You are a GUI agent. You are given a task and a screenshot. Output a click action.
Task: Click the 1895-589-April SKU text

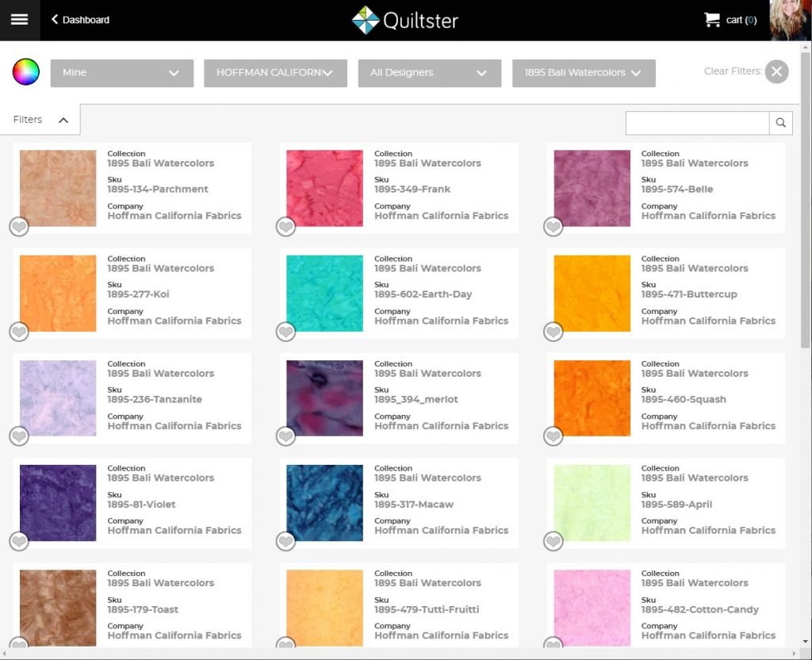[676, 505]
